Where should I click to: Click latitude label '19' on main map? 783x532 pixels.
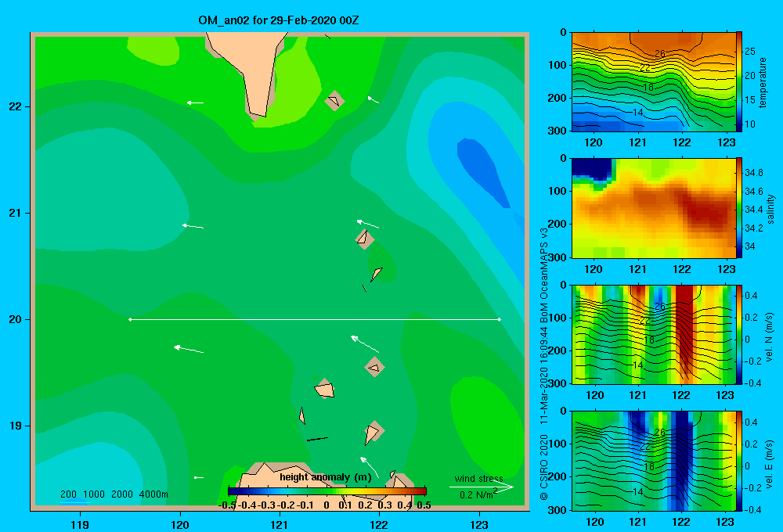(15, 426)
